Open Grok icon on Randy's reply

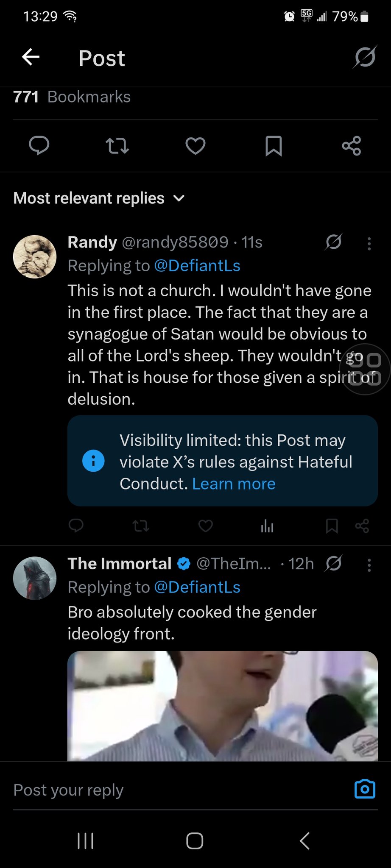click(x=334, y=242)
